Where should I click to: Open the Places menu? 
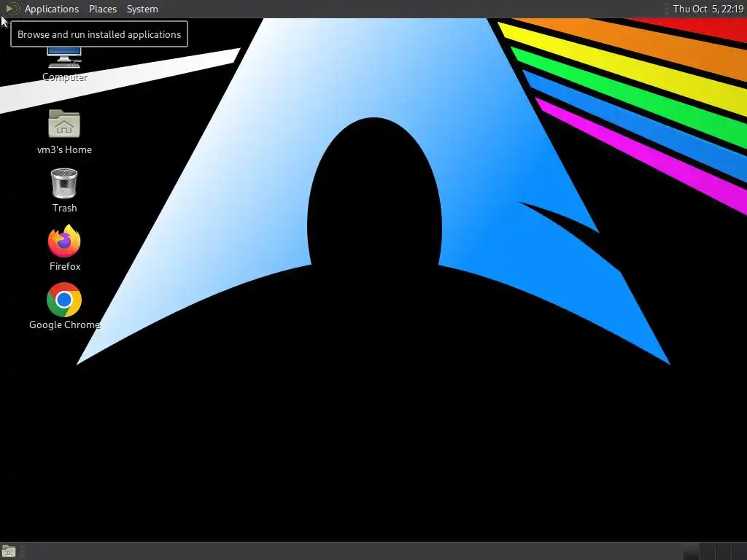tap(102, 9)
